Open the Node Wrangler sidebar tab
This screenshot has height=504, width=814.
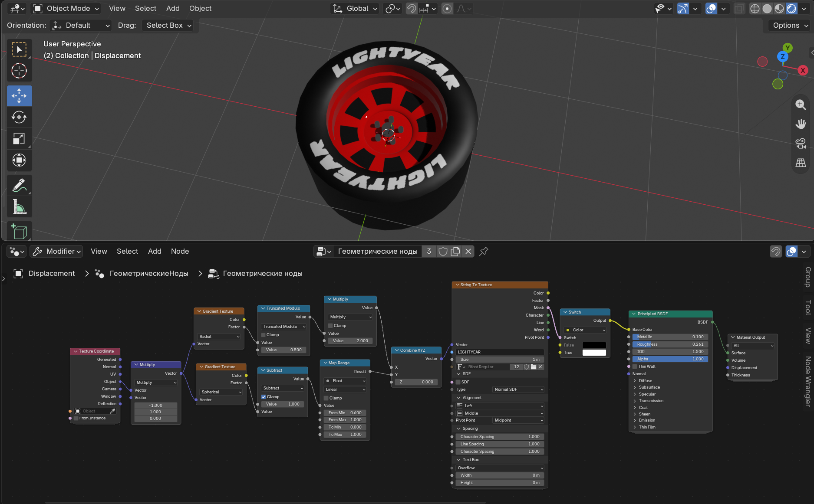point(808,381)
